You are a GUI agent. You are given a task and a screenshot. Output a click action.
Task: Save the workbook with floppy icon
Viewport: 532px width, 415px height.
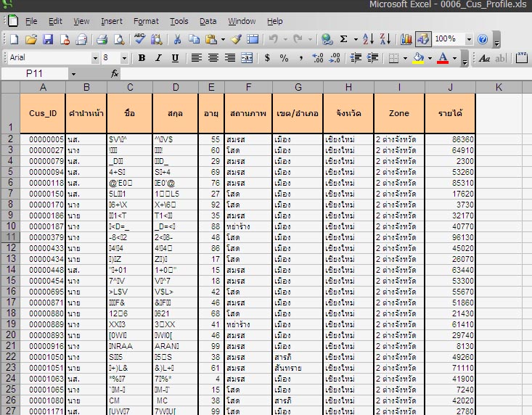pyautogui.click(x=48, y=39)
